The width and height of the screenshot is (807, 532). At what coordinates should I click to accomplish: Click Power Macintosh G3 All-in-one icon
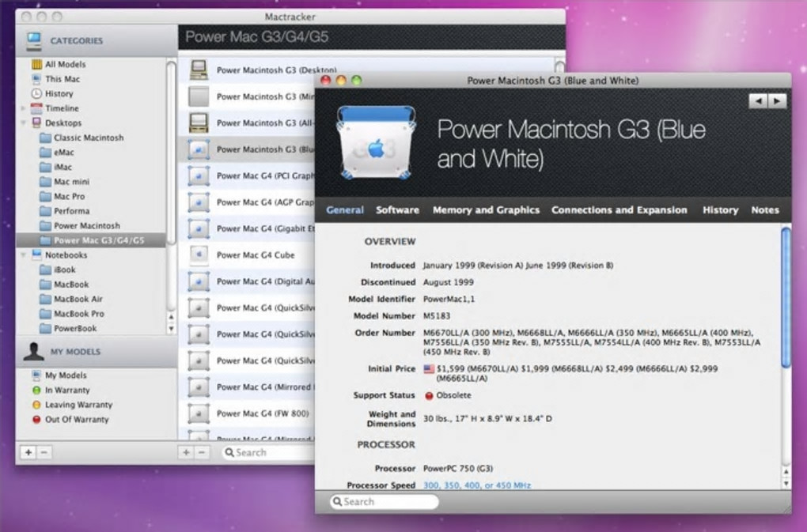tap(199, 123)
